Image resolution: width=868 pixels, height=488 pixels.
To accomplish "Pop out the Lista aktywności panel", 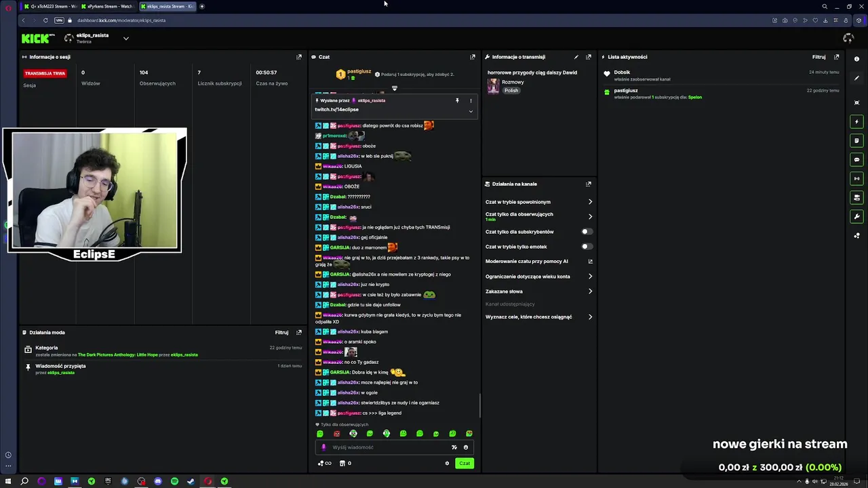I will (836, 57).
